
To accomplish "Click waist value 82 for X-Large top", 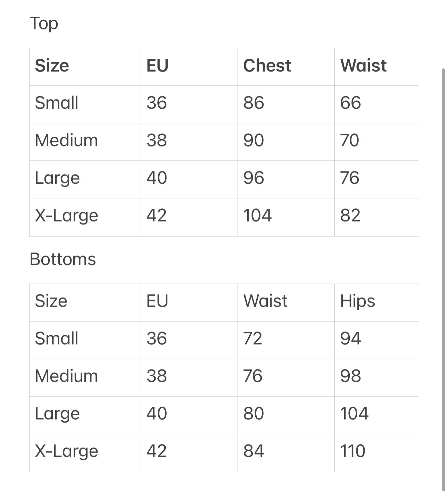I will click(350, 215).
